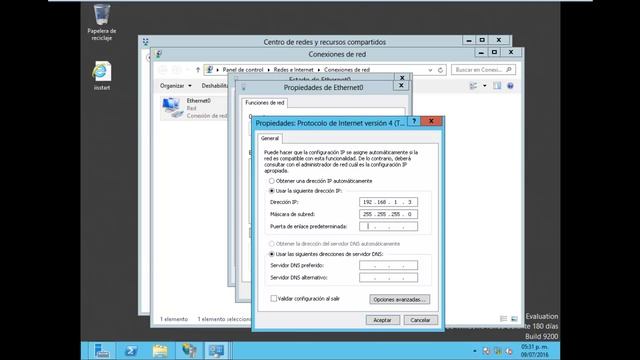
Task: Select the Funciones de red tab
Action: [x=264, y=103]
